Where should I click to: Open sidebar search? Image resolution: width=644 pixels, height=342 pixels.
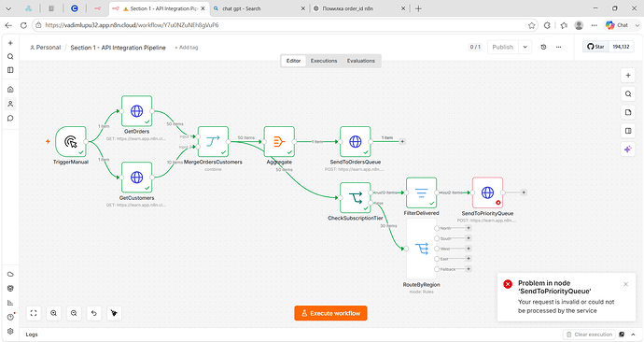[x=10, y=56]
